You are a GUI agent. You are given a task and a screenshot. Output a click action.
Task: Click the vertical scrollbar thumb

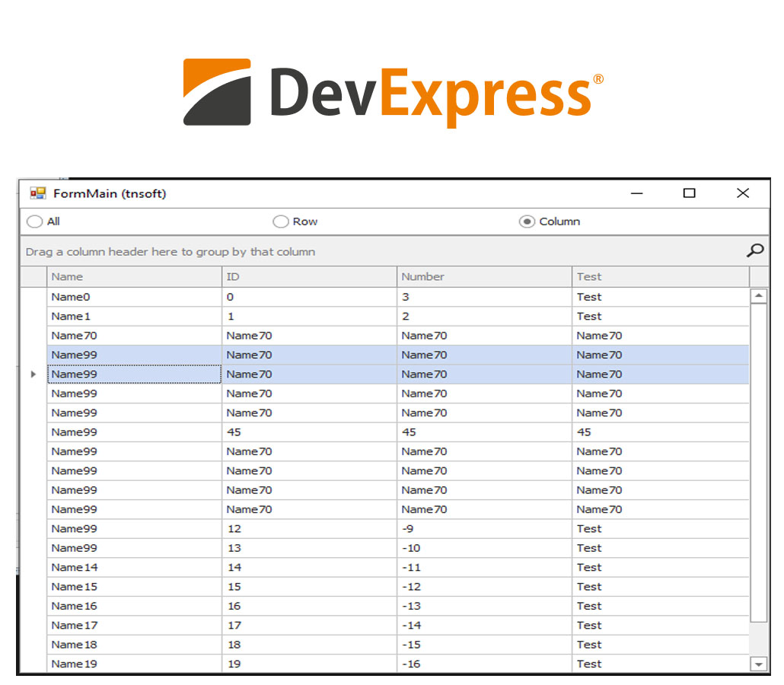pyautogui.click(x=758, y=463)
